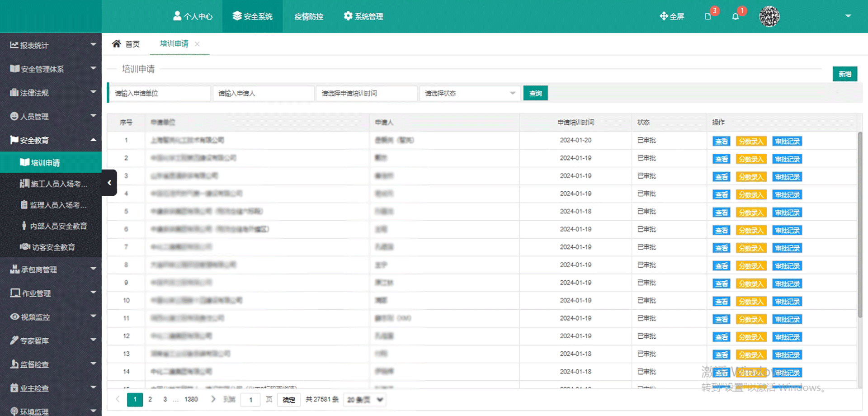The image size is (868, 416).
Task: Expand 法律法规 menu arrow
Action: coord(93,92)
